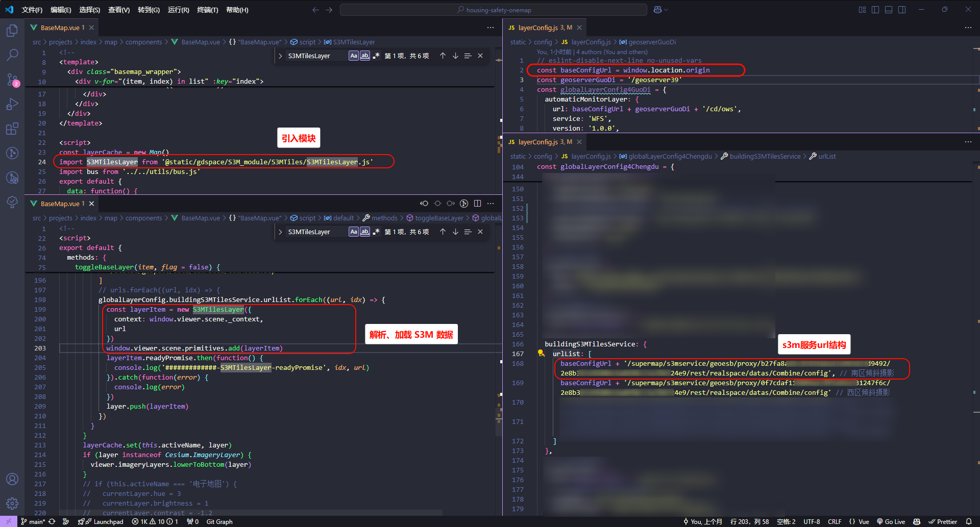Toggle secondary sidebar layout icon in title bar

902,10
